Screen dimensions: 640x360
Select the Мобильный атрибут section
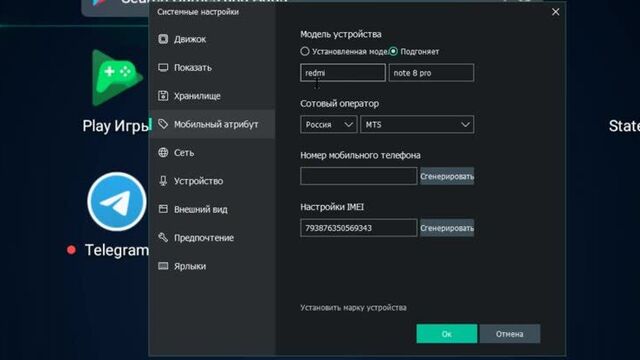click(212, 124)
